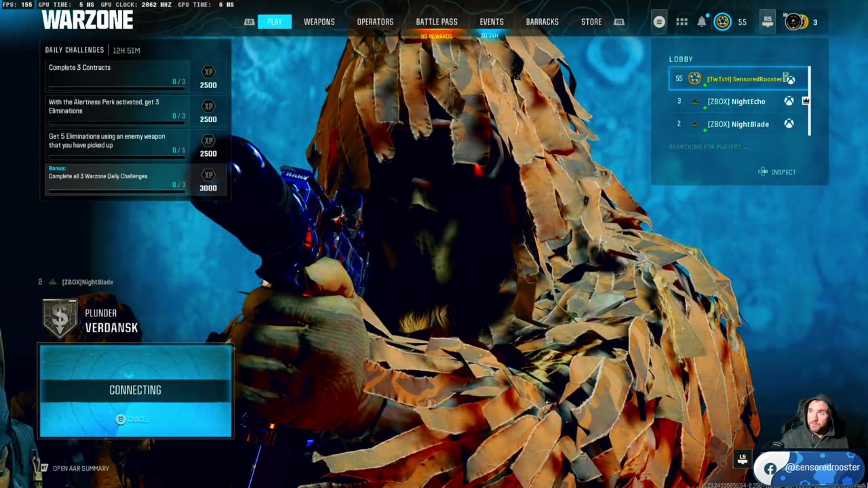This screenshot has height=488, width=868.
Task: Switch to the Weapons tab
Action: pyautogui.click(x=319, y=22)
